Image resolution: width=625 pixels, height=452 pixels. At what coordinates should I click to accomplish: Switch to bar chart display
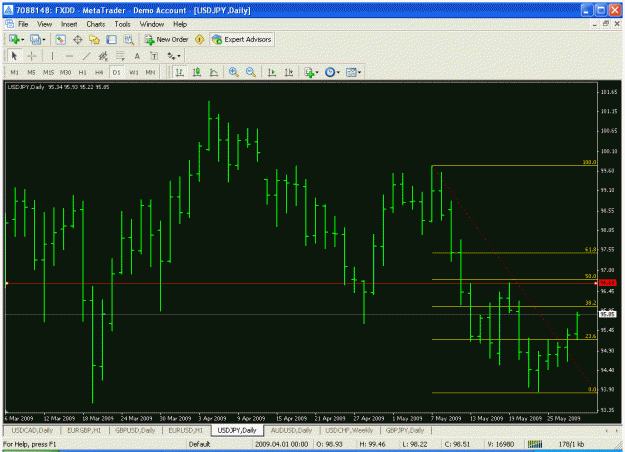pyautogui.click(x=180, y=72)
